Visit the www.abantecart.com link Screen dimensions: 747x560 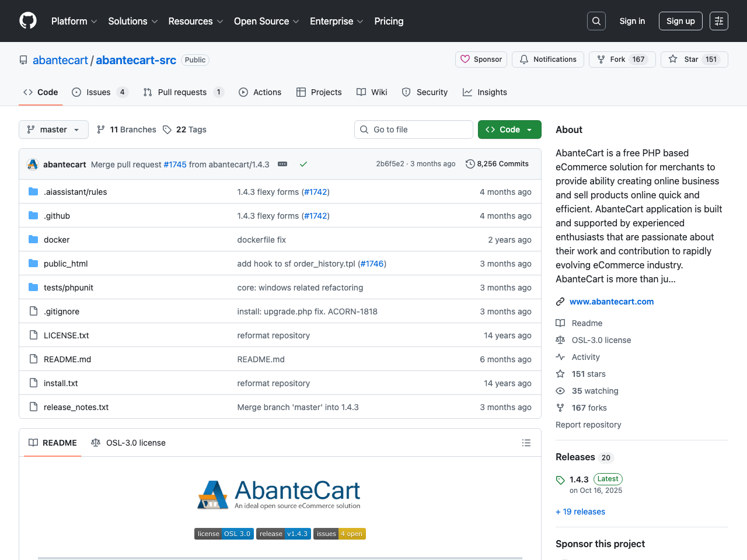tap(612, 302)
